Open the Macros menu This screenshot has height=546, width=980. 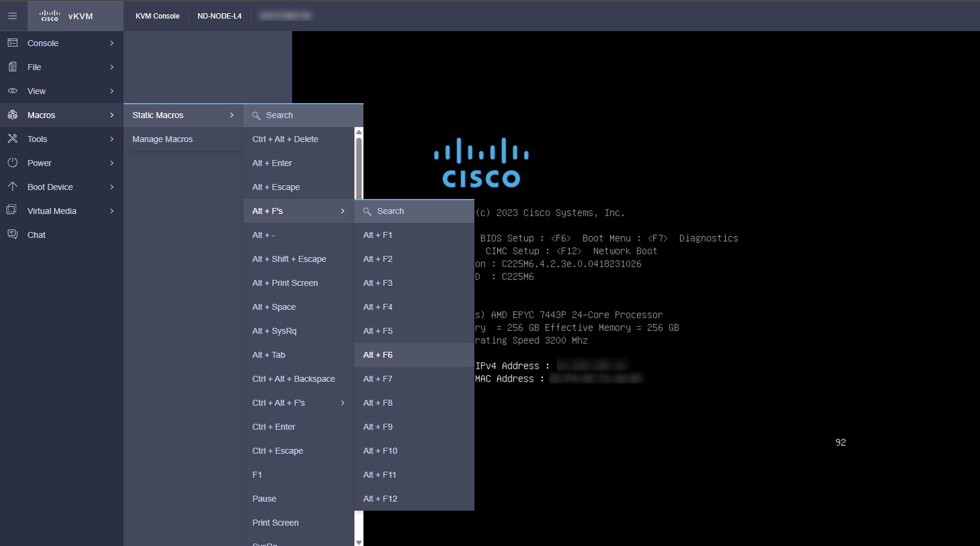coord(62,115)
